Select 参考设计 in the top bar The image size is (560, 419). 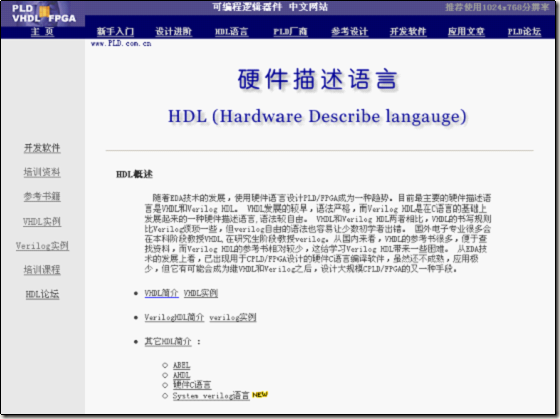pos(349,31)
